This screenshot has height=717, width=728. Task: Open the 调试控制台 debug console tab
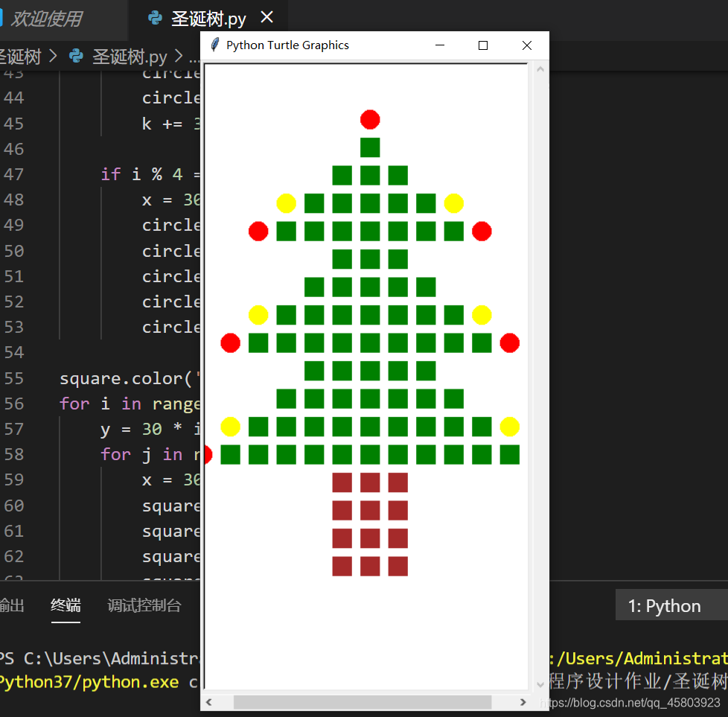tap(144, 605)
